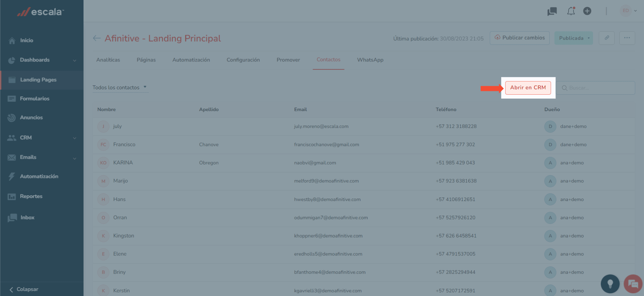Switch to the WhatsApp tab
The image size is (644, 296).
[x=370, y=60]
